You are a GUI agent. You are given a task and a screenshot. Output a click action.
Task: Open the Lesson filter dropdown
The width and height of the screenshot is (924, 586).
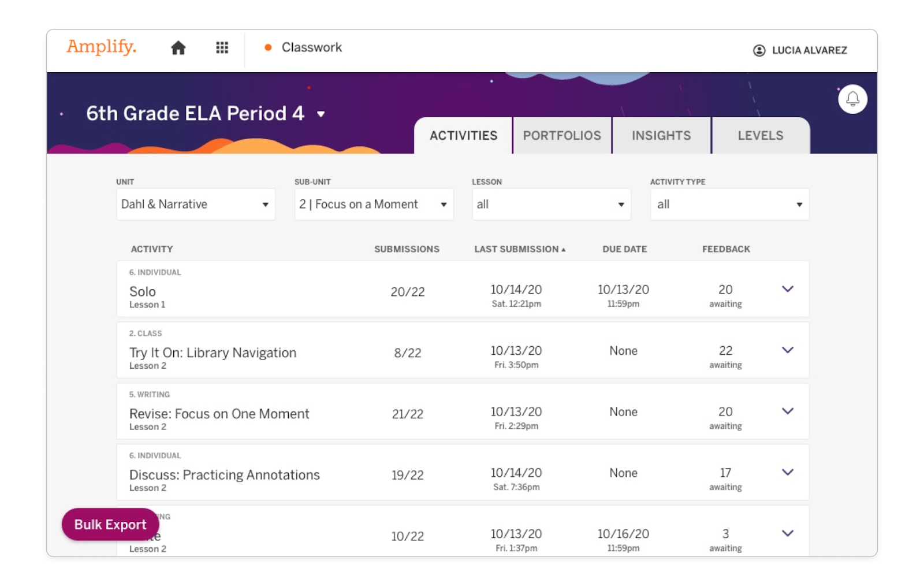click(x=550, y=204)
